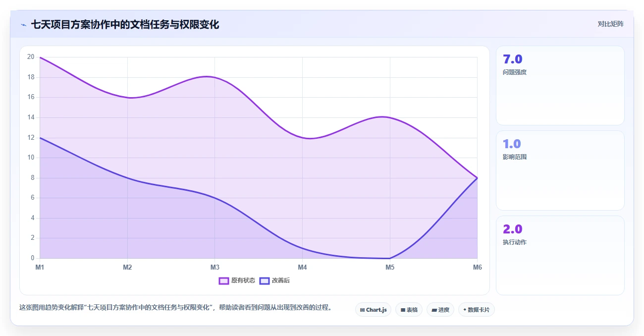644x336 pixels.
Task: Click the M2 x-axis label
Action: (127, 268)
